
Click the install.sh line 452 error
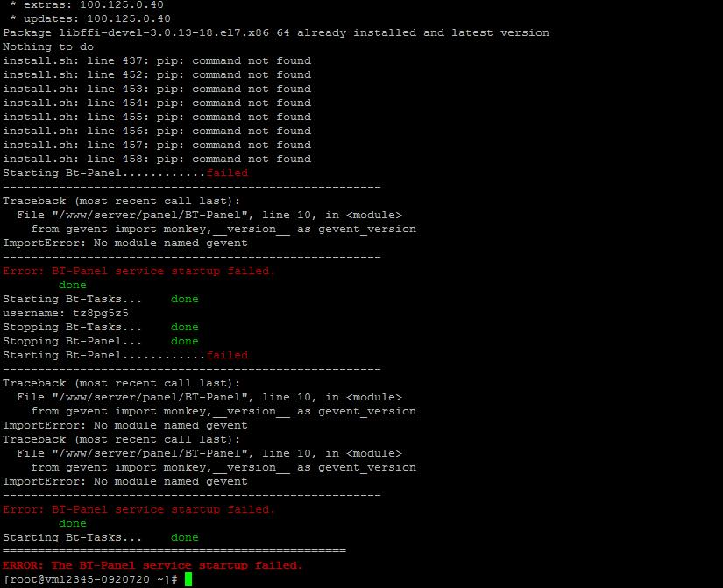pyautogui.click(x=157, y=74)
